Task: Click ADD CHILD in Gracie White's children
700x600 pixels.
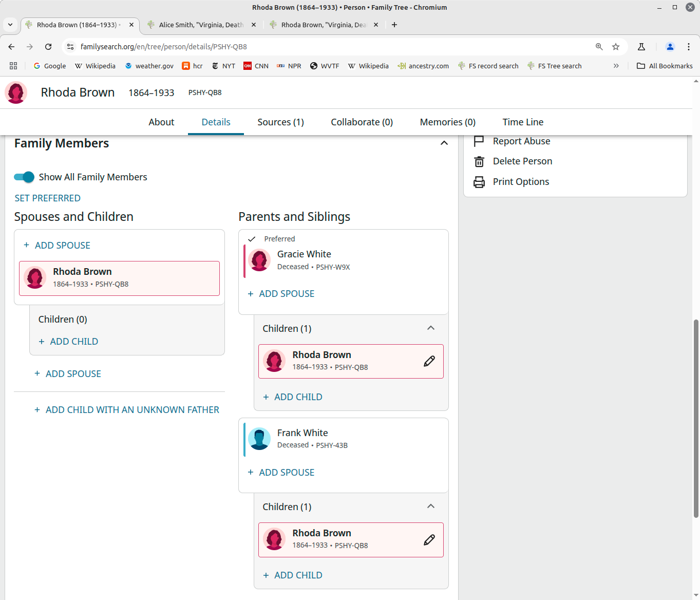Action: [293, 397]
